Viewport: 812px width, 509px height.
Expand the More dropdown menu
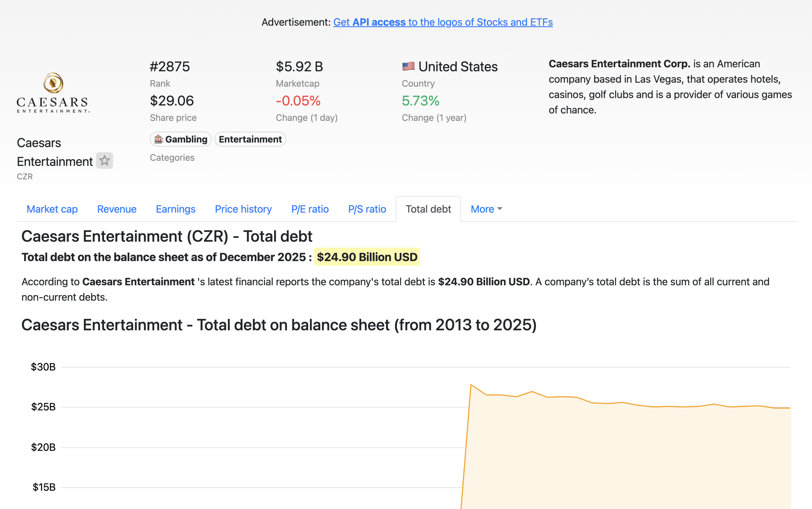(486, 209)
